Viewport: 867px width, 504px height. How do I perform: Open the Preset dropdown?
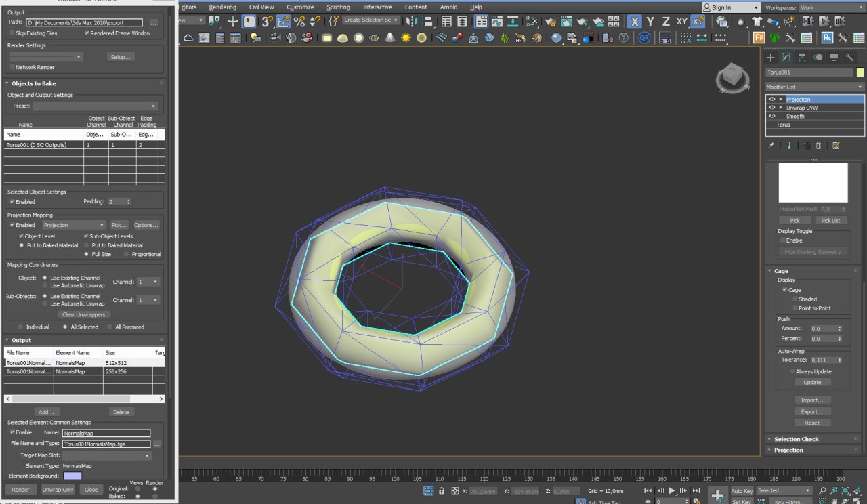pos(96,106)
